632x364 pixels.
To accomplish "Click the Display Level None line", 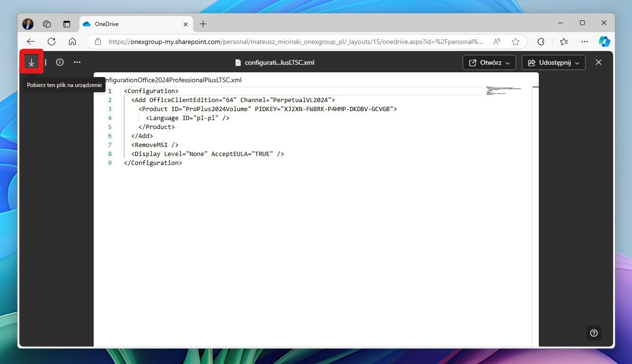I will click(x=208, y=154).
